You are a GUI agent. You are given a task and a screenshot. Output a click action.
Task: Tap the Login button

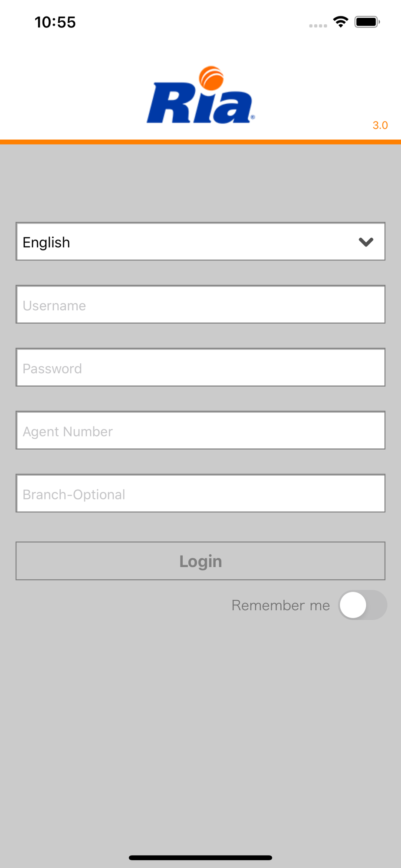(x=200, y=561)
